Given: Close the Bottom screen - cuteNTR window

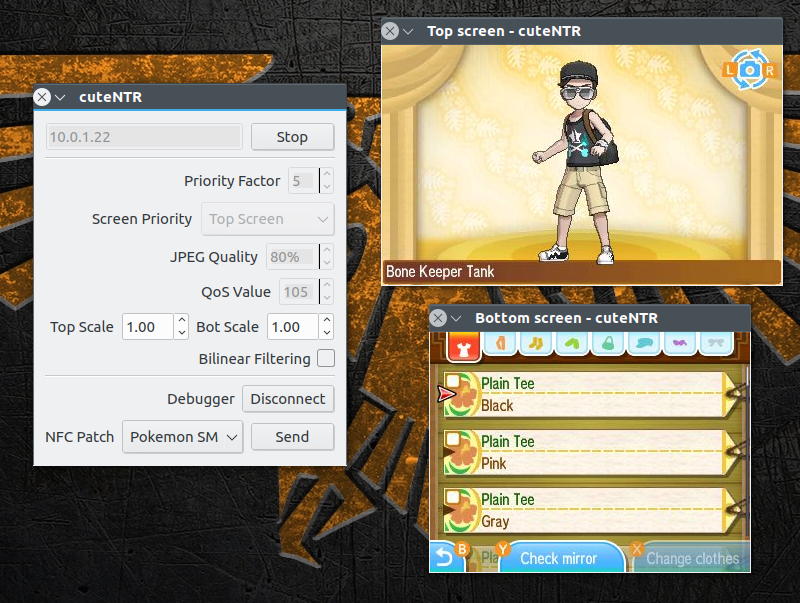Looking at the screenshot, I should click(438, 318).
